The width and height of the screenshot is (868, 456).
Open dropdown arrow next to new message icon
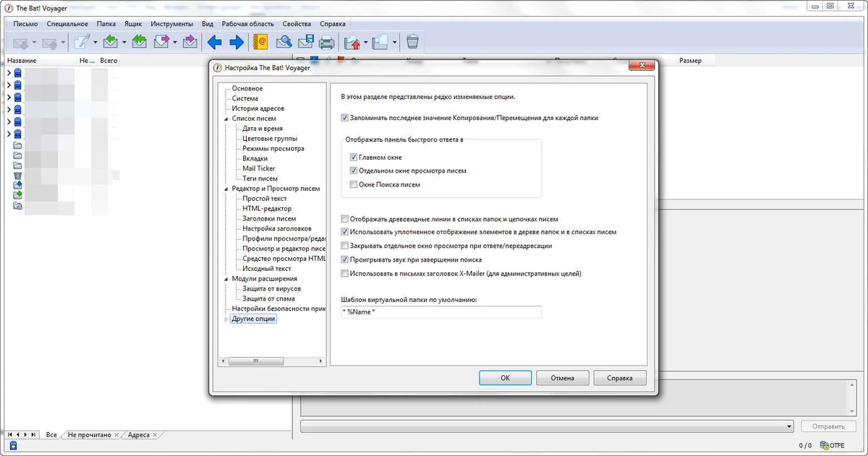(x=95, y=42)
